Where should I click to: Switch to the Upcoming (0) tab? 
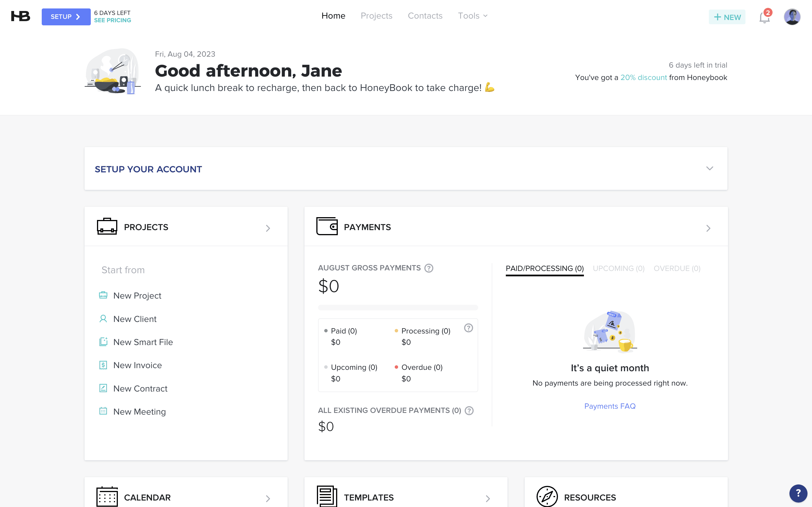pos(618,269)
